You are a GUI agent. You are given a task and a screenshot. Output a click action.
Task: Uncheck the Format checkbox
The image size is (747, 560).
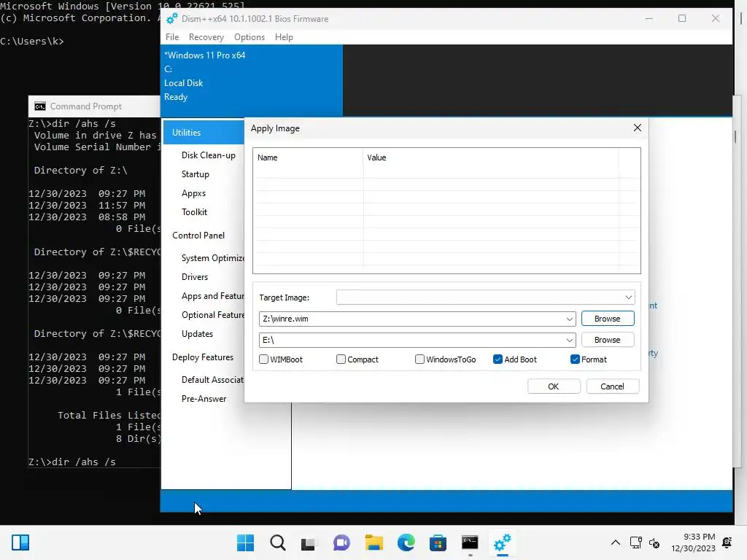(x=575, y=359)
